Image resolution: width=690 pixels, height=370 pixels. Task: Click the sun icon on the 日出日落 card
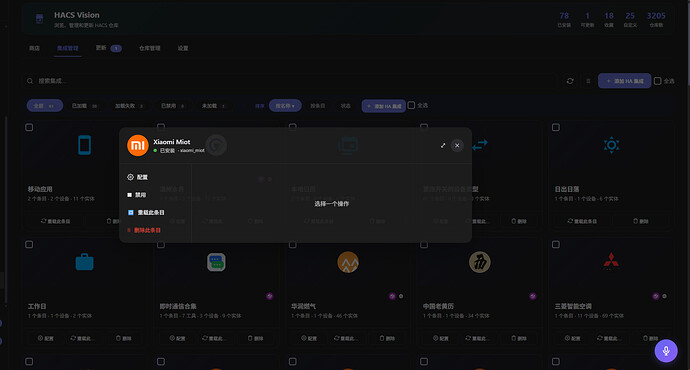(611, 145)
